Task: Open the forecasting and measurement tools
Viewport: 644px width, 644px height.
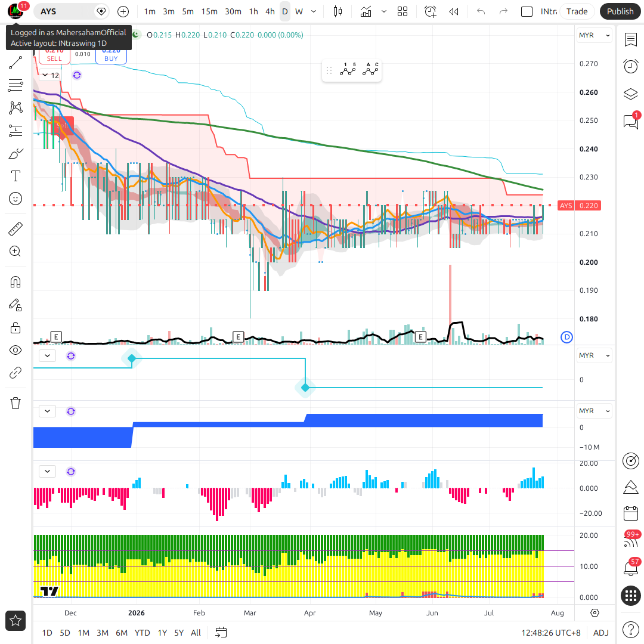Action: 16,131
